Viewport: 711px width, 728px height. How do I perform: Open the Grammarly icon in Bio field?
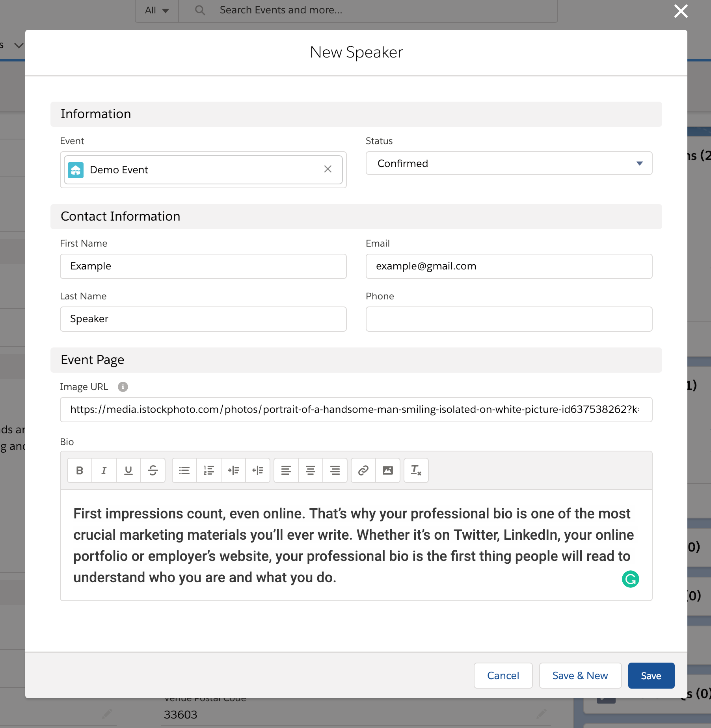[x=630, y=579]
